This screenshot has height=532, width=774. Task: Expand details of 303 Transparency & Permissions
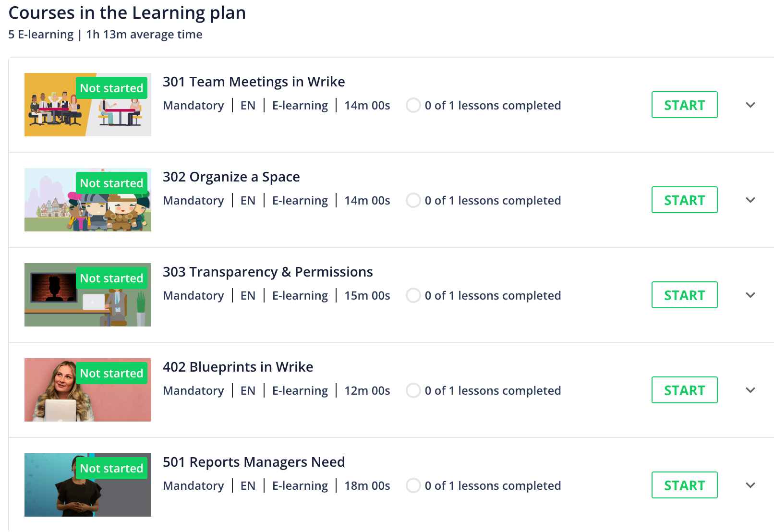(750, 295)
